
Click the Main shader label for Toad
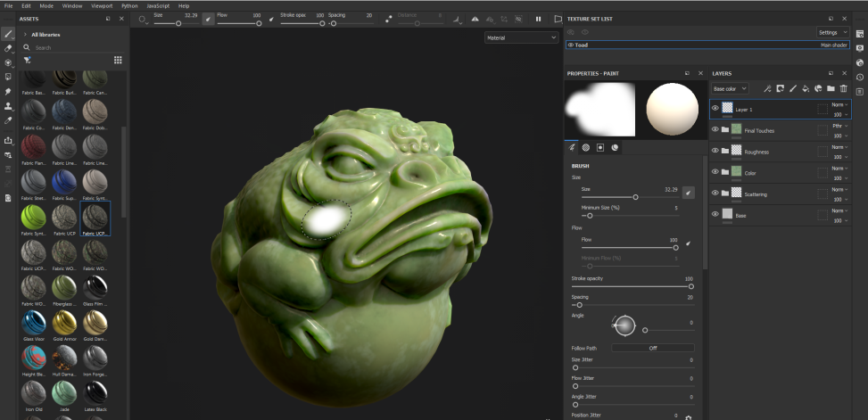(834, 45)
